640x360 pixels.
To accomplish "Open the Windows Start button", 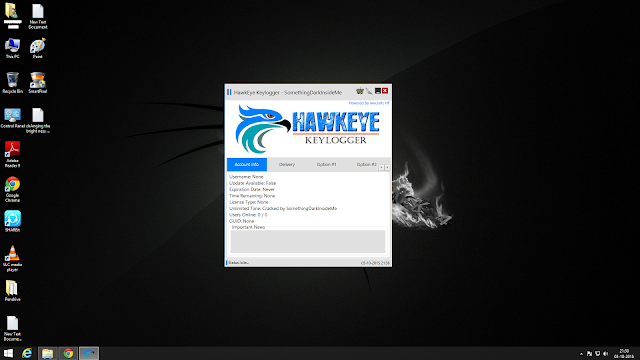I will pos(8,353).
